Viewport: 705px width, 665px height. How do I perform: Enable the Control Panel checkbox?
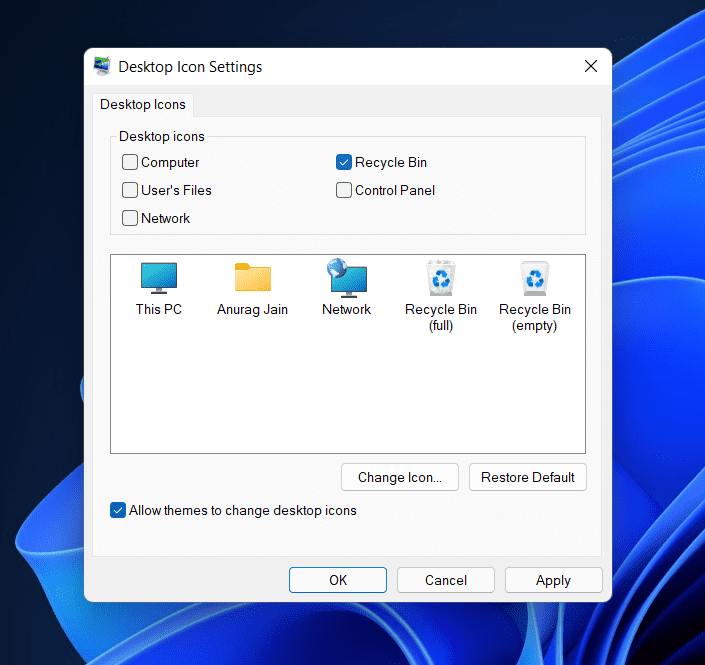tap(344, 190)
